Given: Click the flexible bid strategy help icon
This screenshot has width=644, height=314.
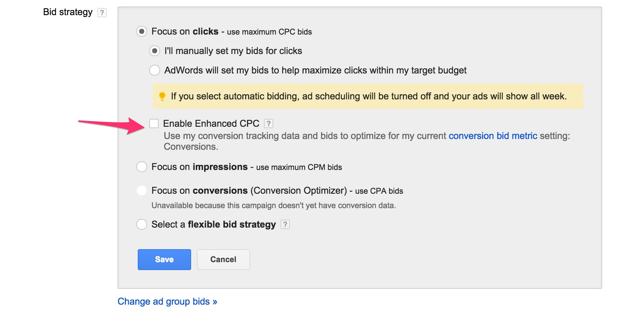Looking at the screenshot, I should coord(285,224).
